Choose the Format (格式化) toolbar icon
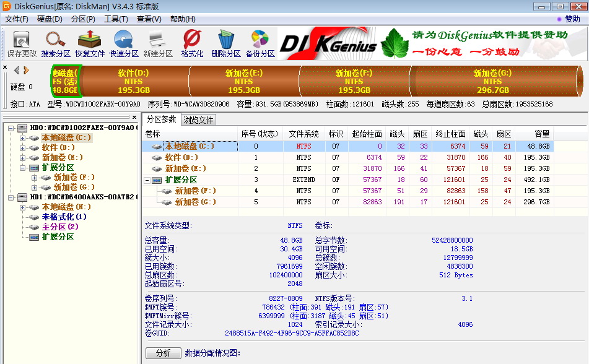 pyautogui.click(x=192, y=44)
